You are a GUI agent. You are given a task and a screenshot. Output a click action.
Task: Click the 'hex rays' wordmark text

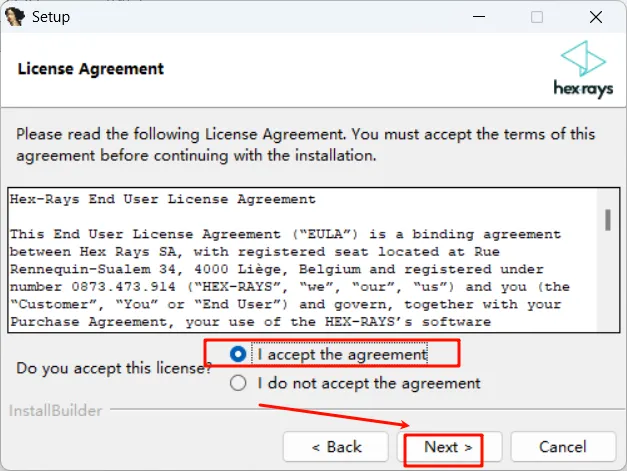(583, 89)
